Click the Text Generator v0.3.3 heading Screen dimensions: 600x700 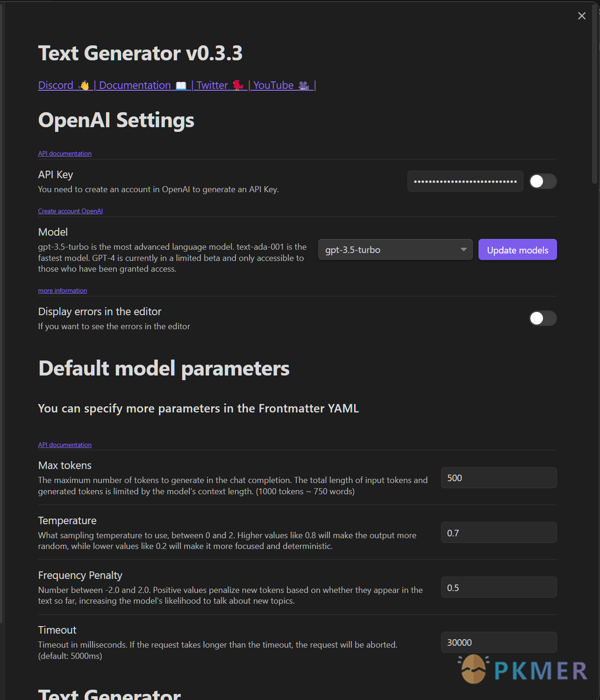[140, 53]
